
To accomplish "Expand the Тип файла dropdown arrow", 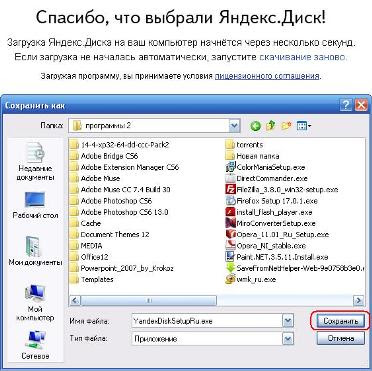I will pos(287,339).
